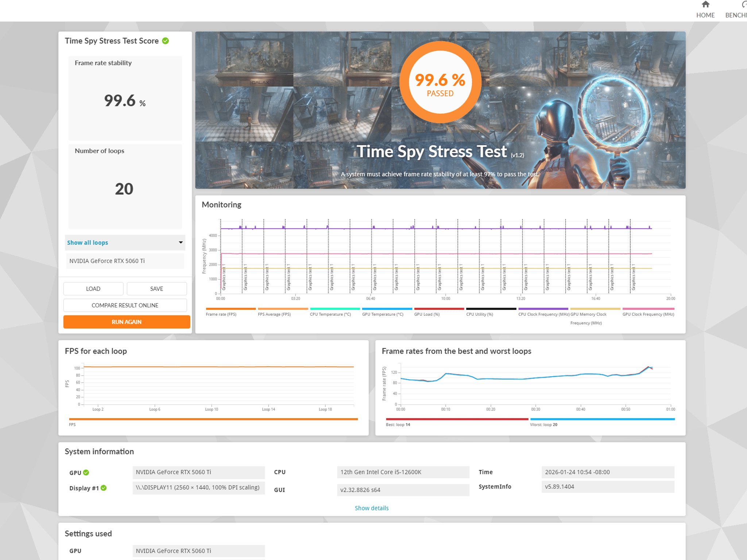
Task: Click the green Display #1 validation check icon
Action: [104, 488]
